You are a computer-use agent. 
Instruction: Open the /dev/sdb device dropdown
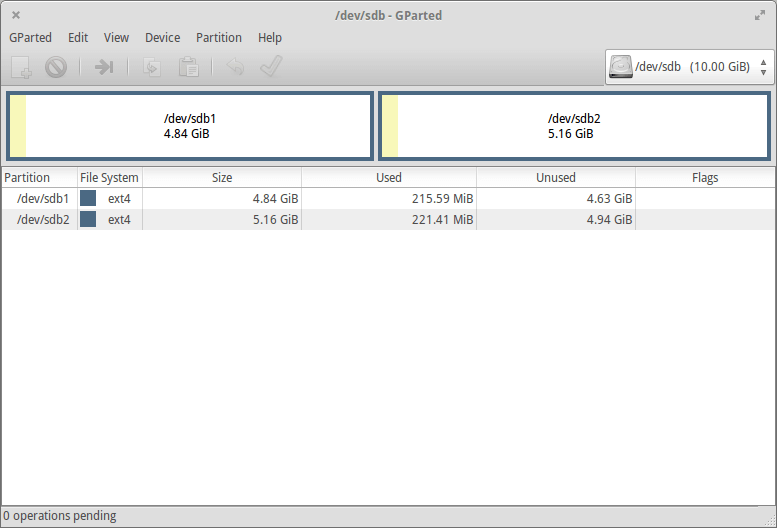tap(689, 67)
